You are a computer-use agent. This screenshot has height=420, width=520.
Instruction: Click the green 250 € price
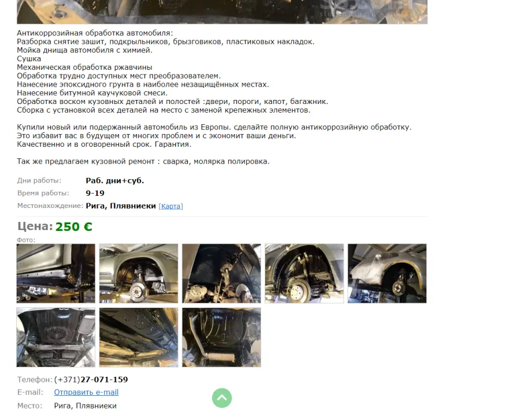pyautogui.click(x=73, y=226)
